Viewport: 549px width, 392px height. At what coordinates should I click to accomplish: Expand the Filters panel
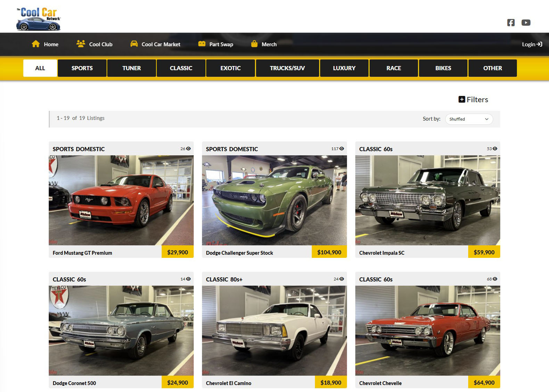pyautogui.click(x=473, y=99)
